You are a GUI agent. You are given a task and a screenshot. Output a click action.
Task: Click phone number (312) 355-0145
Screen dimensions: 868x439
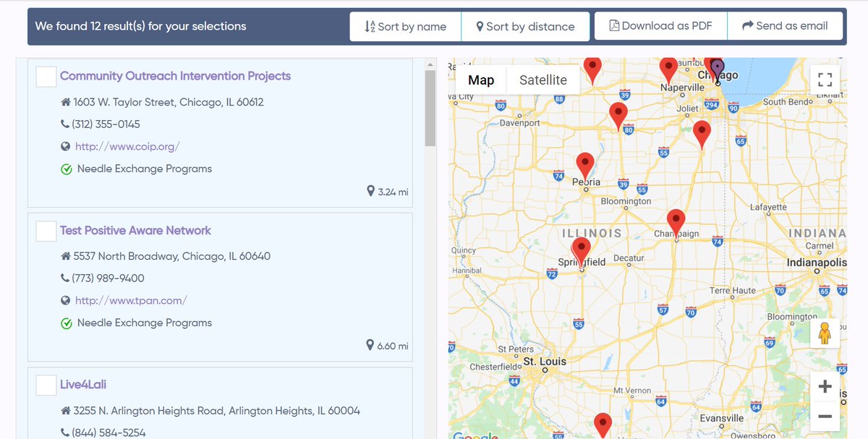pos(106,124)
